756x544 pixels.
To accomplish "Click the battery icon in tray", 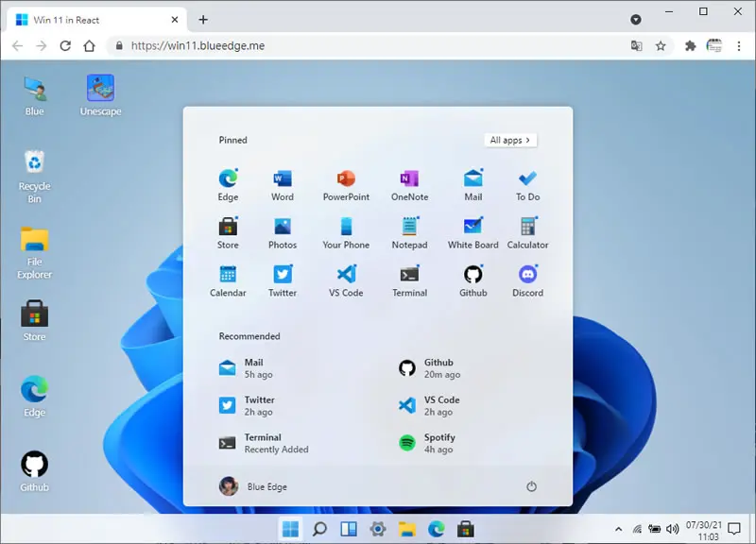I will coord(654,529).
